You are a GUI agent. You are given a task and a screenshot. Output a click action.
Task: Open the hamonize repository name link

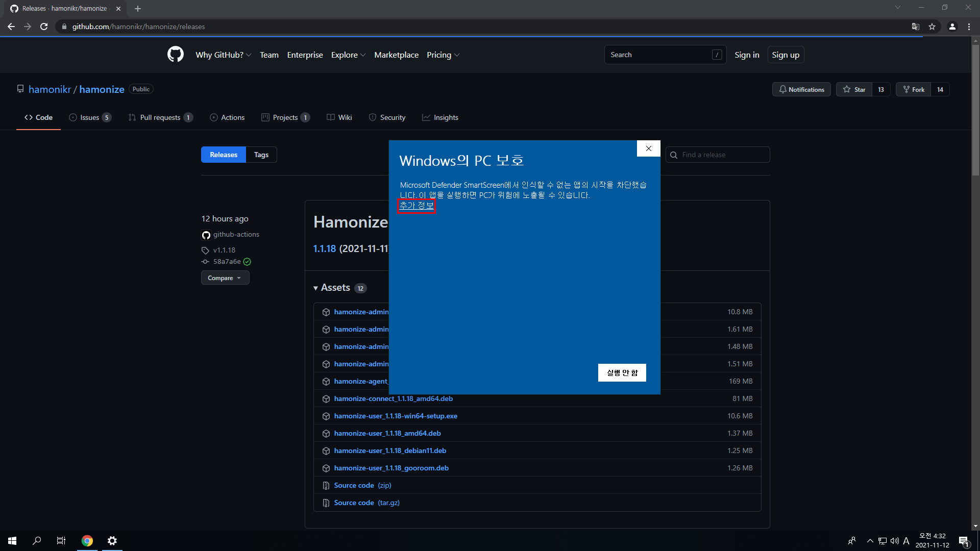pyautogui.click(x=102, y=89)
